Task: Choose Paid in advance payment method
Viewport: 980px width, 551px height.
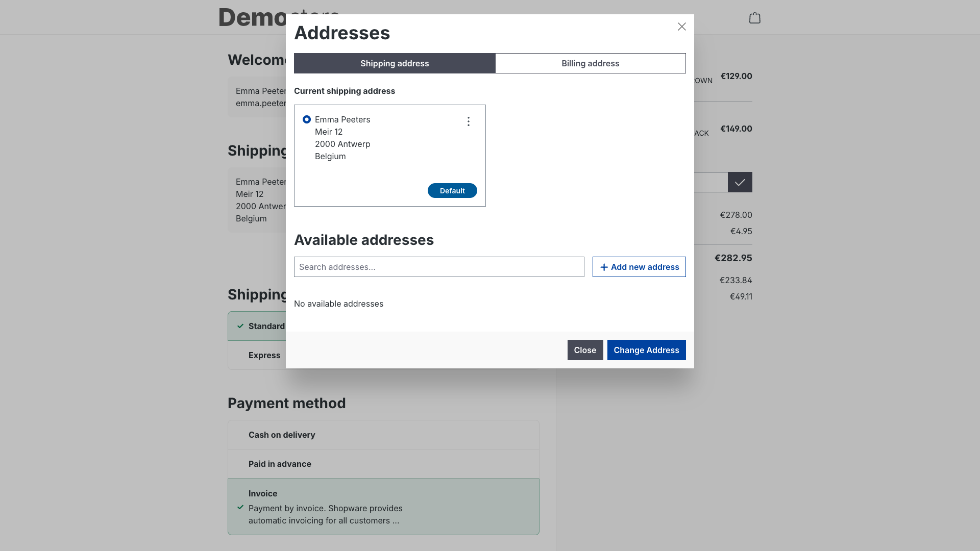Action: pos(383,464)
